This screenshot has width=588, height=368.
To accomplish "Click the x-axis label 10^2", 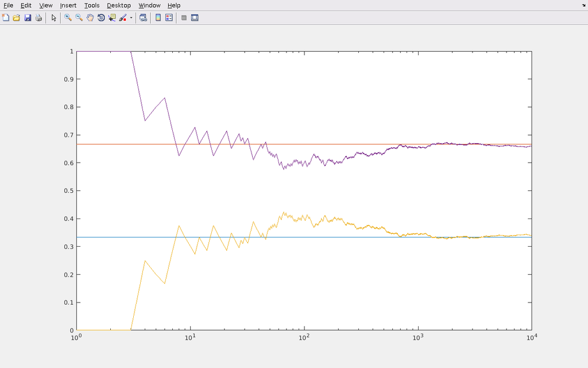I will coord(304,337).
